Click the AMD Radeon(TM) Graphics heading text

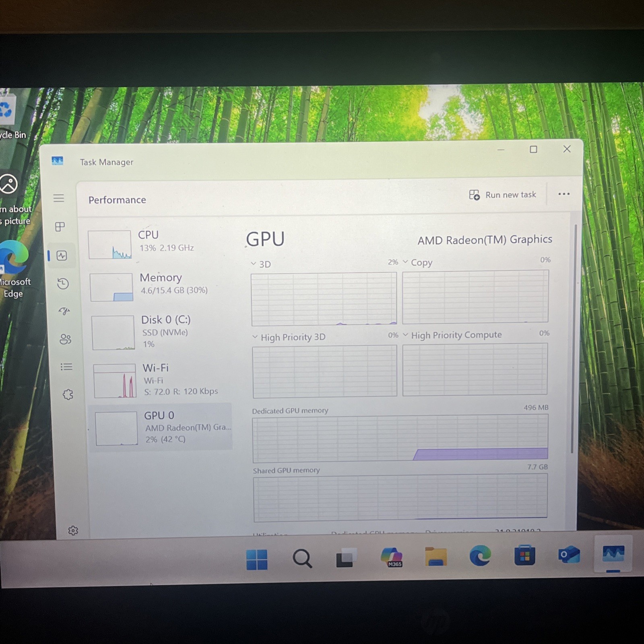485,240
